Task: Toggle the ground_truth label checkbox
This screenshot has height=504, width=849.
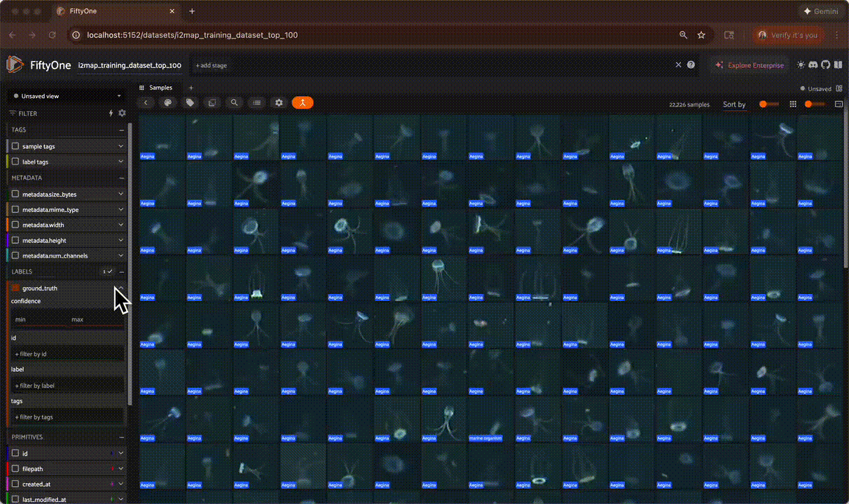Action: 15,288
